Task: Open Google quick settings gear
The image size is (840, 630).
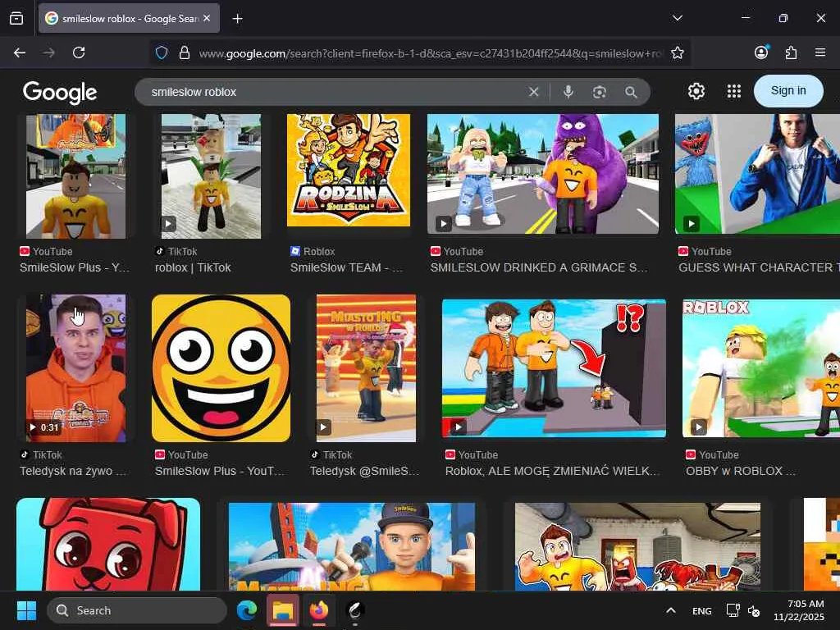Action: tap(696, 91)
